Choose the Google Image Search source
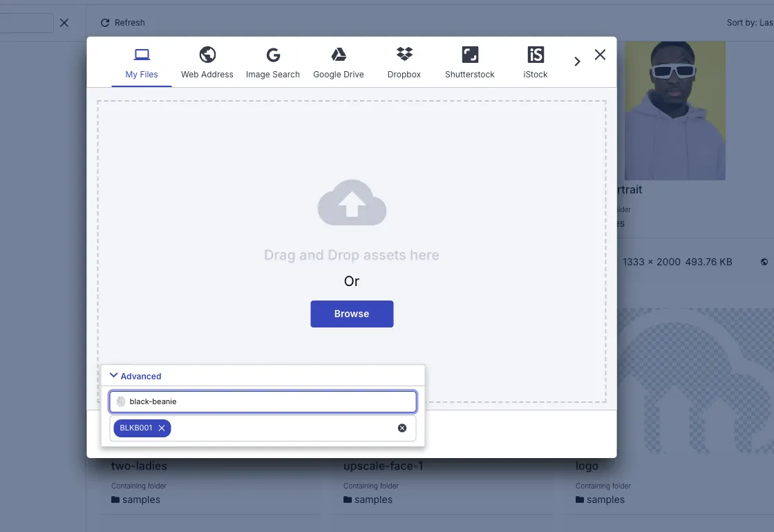 coord(273,55)
